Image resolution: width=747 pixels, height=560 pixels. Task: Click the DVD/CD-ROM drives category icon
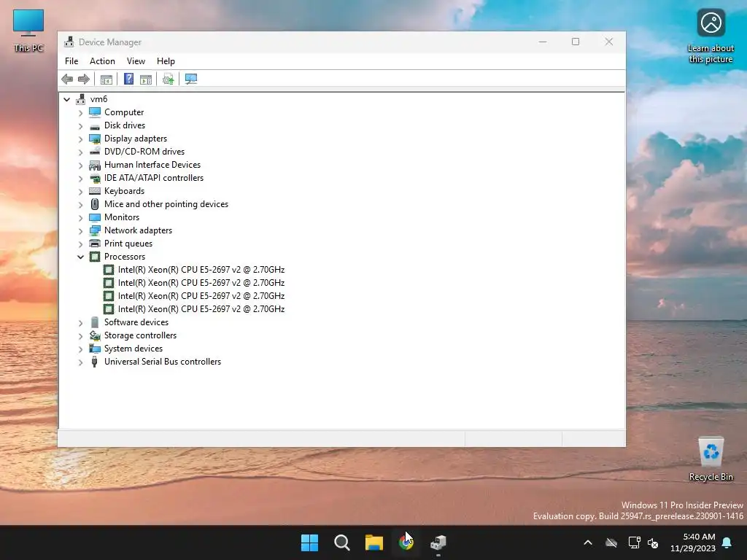95,152
